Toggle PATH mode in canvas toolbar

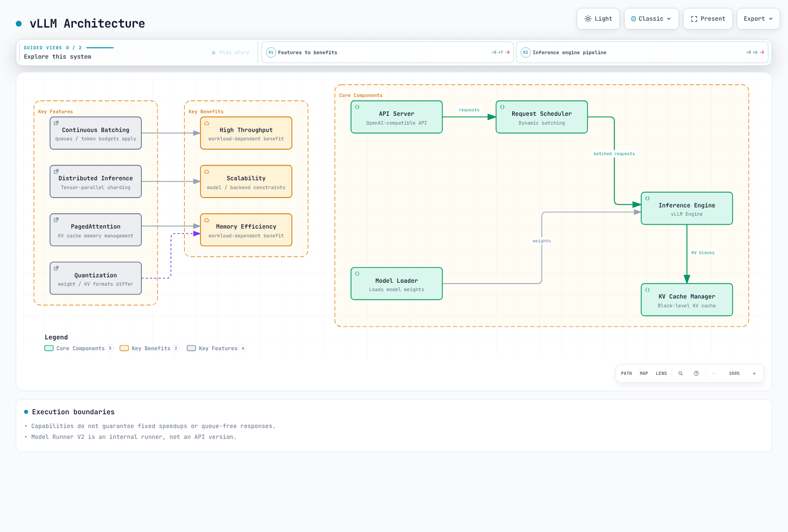pyautogui.click(x=626, y=373)
